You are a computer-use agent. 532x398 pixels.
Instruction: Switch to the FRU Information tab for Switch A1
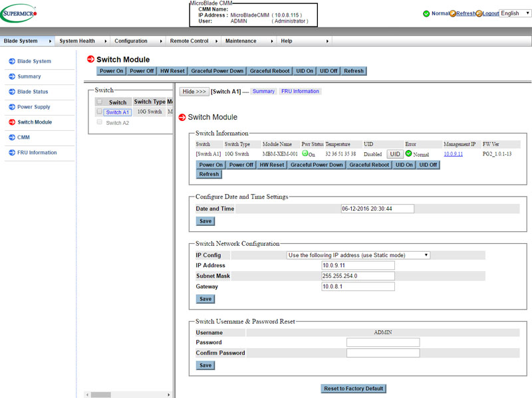[300, 91]
